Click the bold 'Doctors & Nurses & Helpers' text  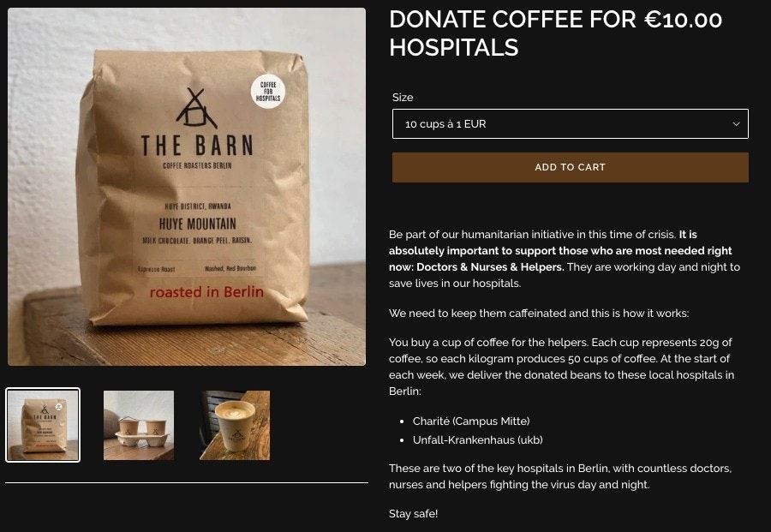point(490,267)
